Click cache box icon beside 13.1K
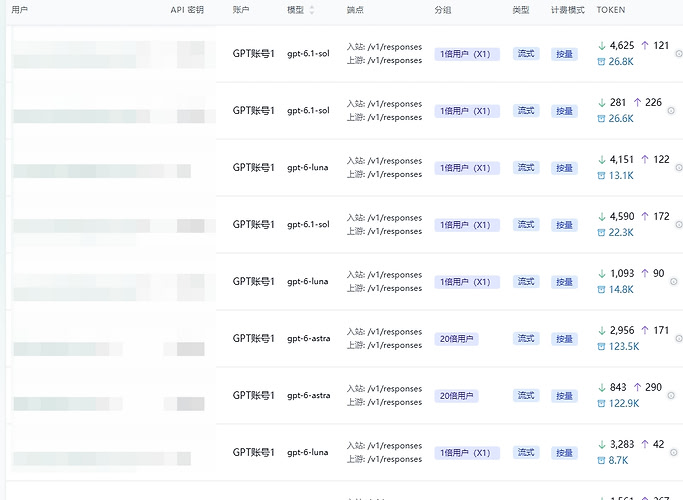 pos(601,176)
